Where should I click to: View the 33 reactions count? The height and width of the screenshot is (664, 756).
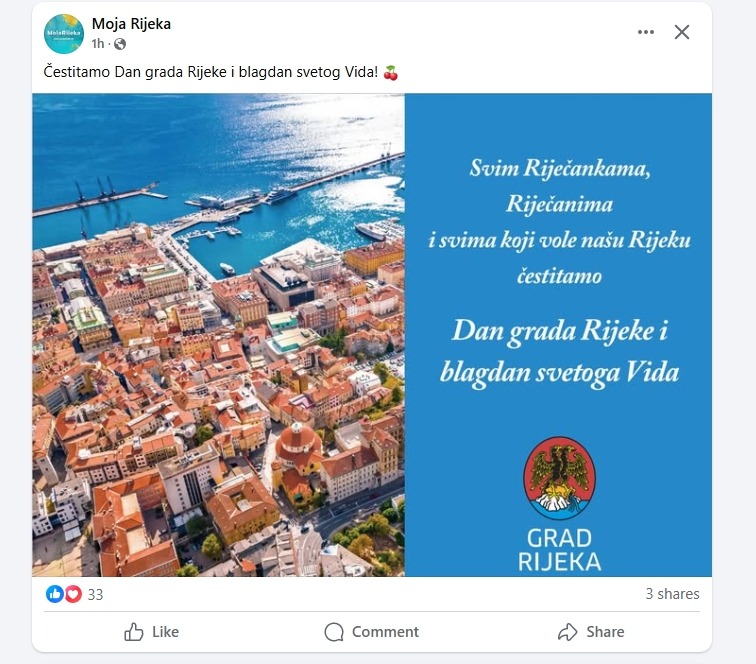point(95,595)
